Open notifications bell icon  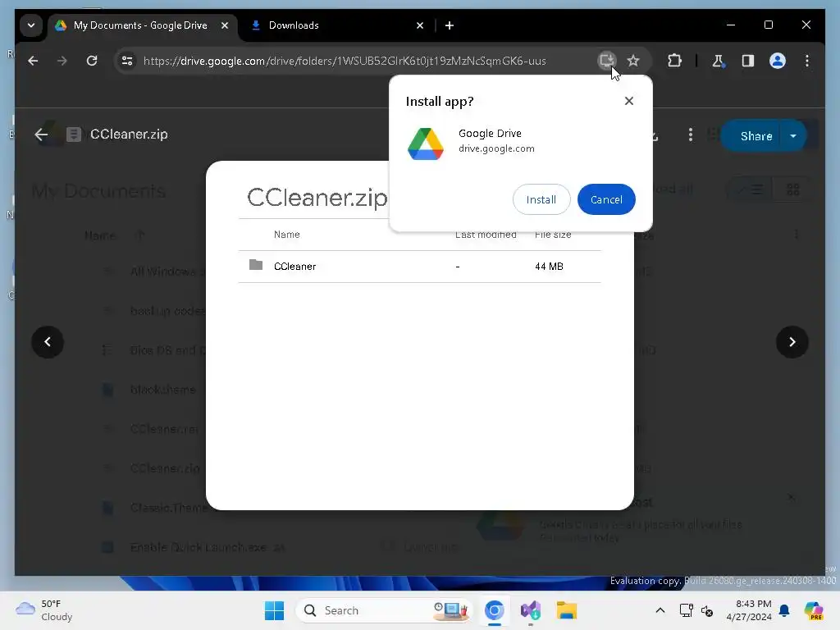pyautogui.click(x=784, y=610)
